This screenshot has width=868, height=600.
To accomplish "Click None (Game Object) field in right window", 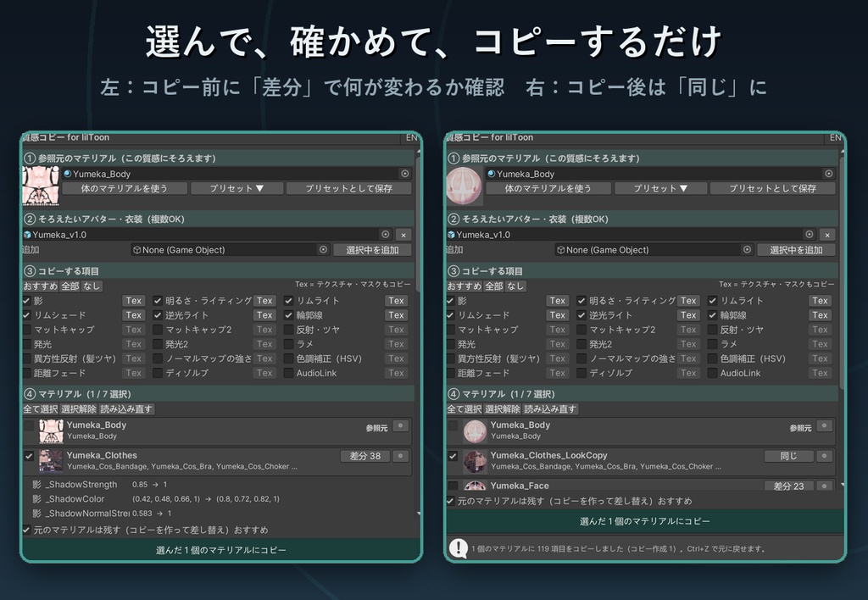I will pos(654,250).
